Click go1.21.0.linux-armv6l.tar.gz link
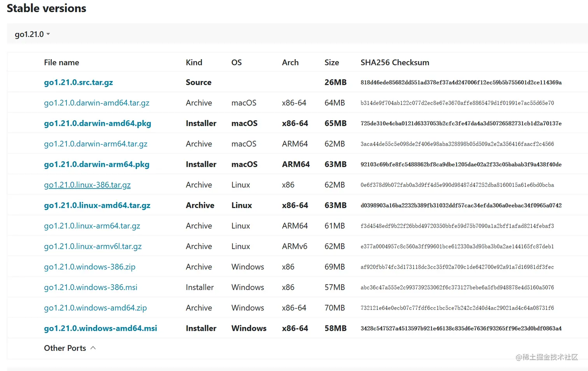The image size is (588, 371). tap(93, 246)
